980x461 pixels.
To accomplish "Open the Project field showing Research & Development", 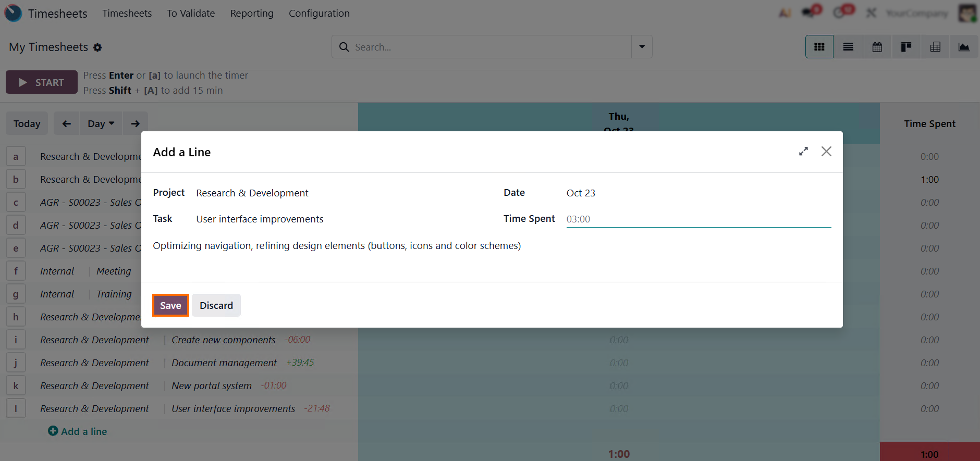I will click(x=252, y=193).
